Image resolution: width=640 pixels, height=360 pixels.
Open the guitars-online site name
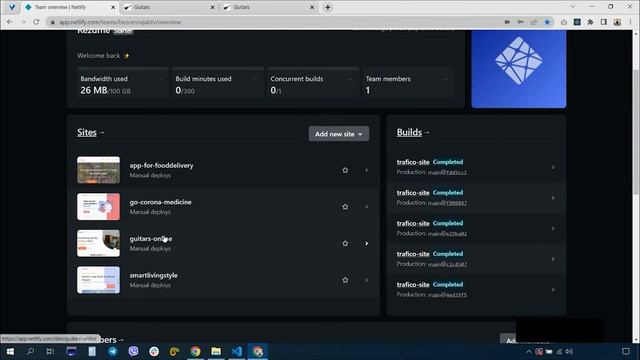pyautogui.click(x=151, y=238)
